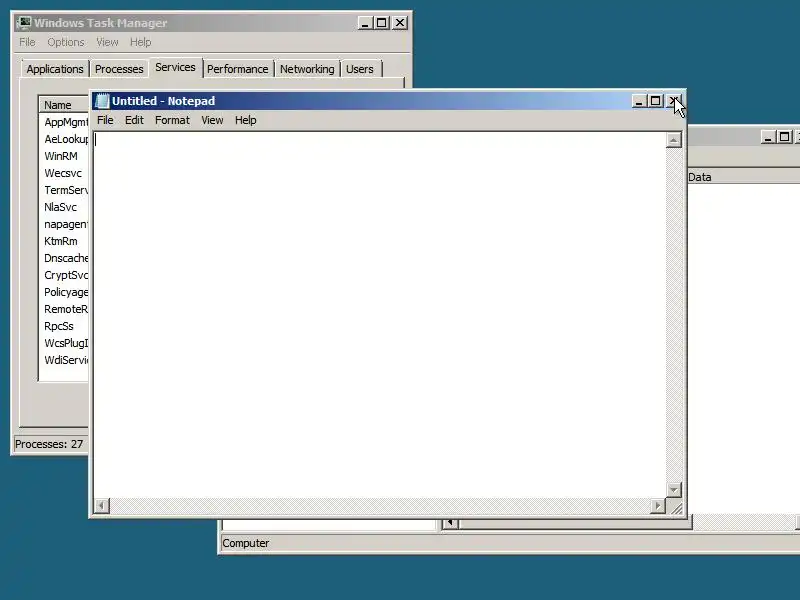Select the WcsPlugI service row

(x=65, y=343)
